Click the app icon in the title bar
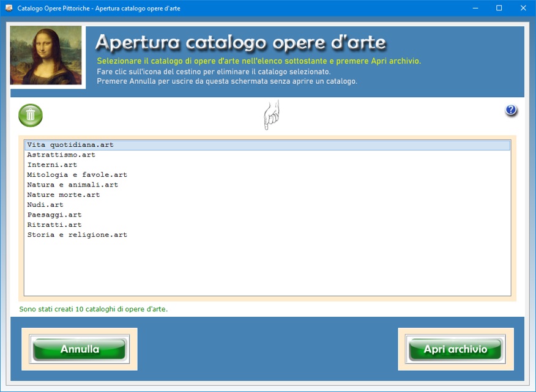Viewport: 536px width, 392px height. [x=9, y=8]
